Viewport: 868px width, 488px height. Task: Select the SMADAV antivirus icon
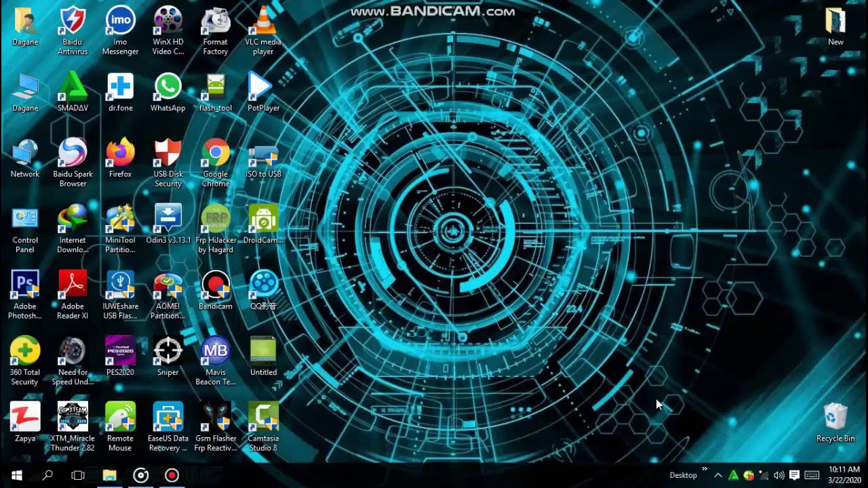click(x=73, y=92)
